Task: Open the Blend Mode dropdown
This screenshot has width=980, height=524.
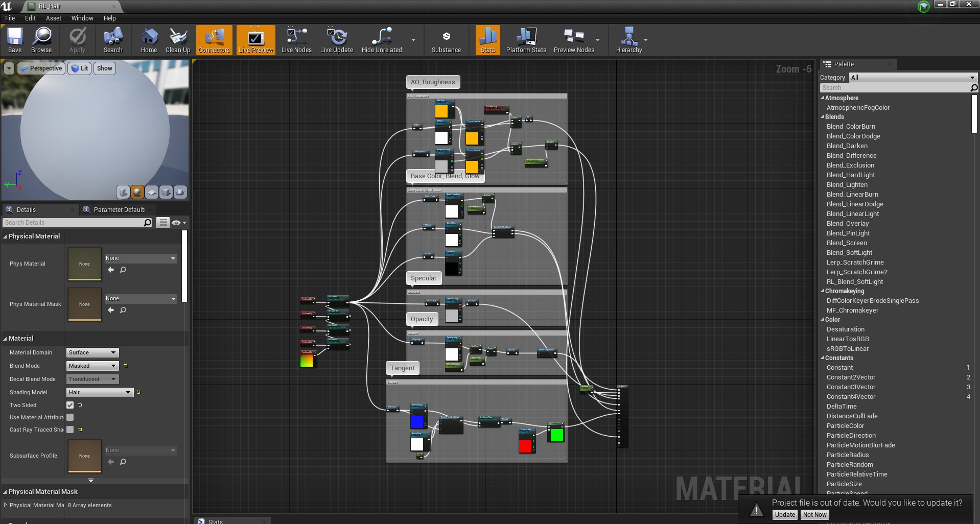Action: [92, 366]
